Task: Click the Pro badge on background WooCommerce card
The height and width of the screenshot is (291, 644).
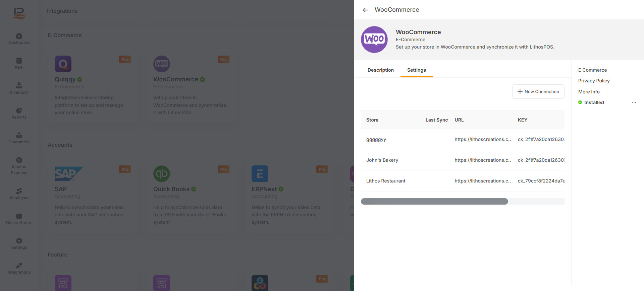Action: pyautogui.click(x=223, y=60)
